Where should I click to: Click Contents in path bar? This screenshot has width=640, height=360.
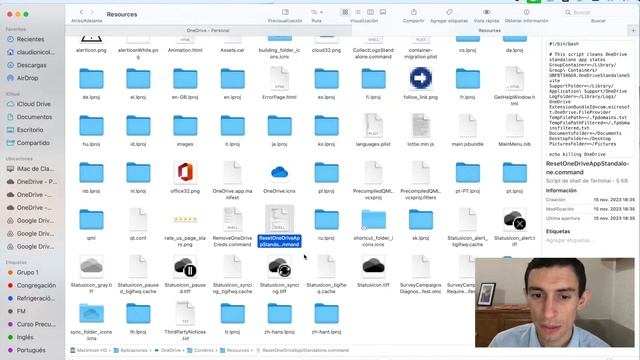pyautogui.click(x=200, y=350)
